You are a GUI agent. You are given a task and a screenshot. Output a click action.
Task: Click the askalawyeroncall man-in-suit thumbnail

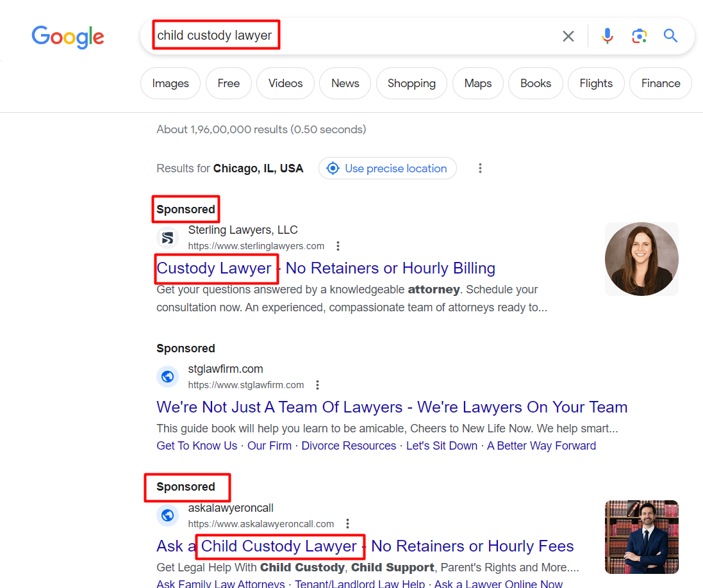click(x=641, y=537)
